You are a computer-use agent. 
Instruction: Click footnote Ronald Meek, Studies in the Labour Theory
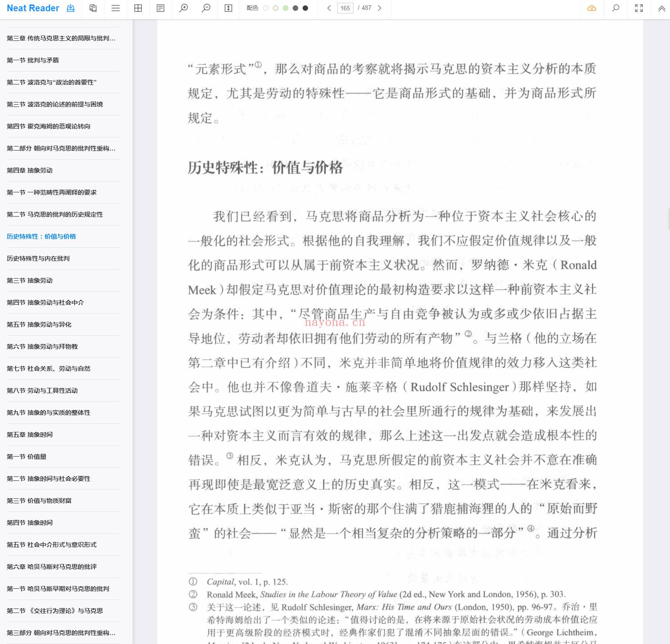[x=386, y=595]
